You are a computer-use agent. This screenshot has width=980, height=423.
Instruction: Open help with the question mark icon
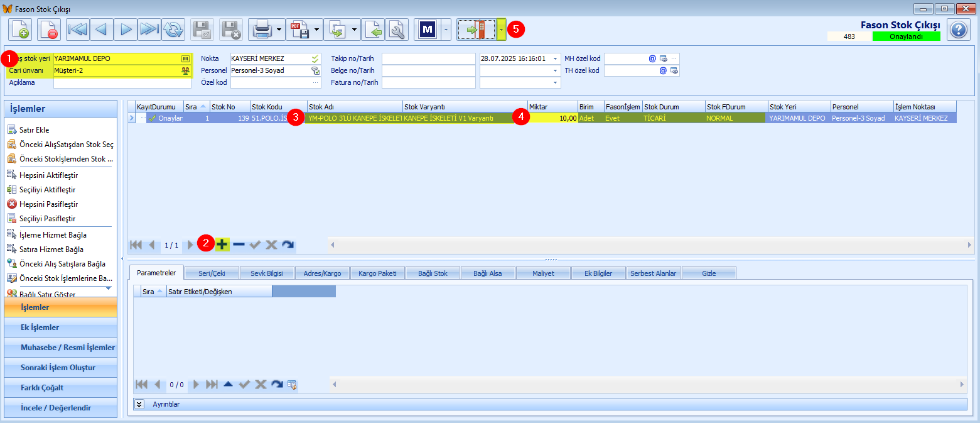click(x=959, y=30)
